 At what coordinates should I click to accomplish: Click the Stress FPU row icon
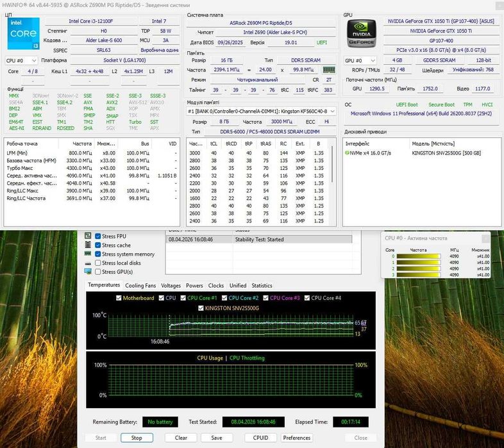[88, 236]
